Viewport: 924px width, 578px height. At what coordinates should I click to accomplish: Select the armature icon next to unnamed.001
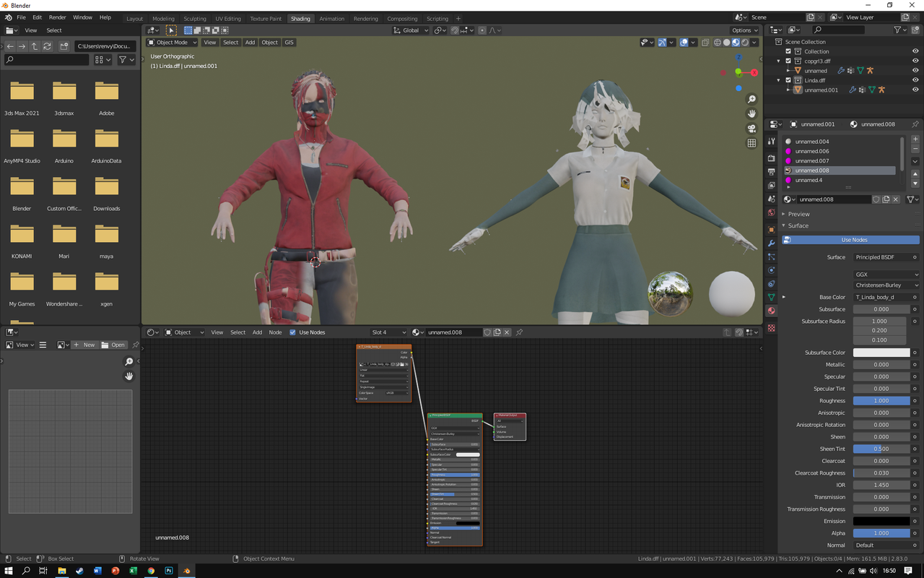(x=882, y=90)
